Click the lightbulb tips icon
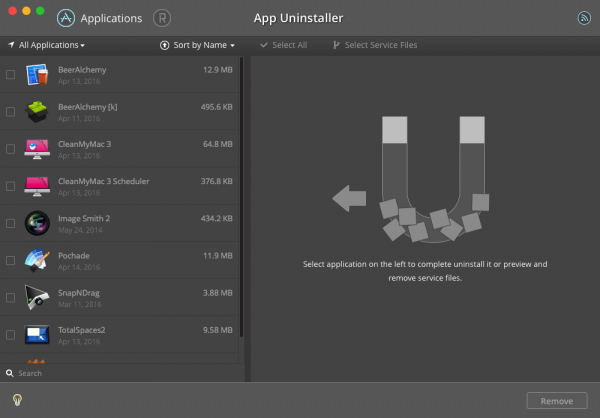Image resolution: width=600 pixels, height=418 pixels. [x=17, y=400]
